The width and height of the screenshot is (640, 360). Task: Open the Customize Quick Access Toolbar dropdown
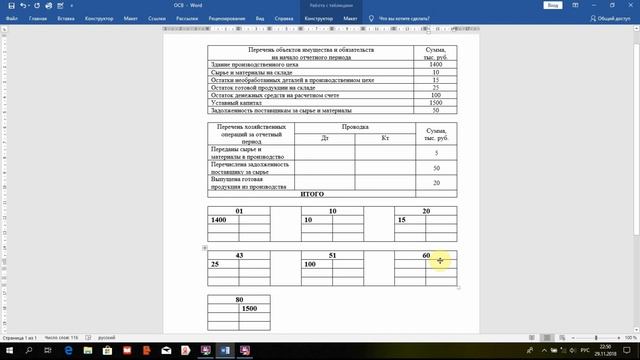72,6
